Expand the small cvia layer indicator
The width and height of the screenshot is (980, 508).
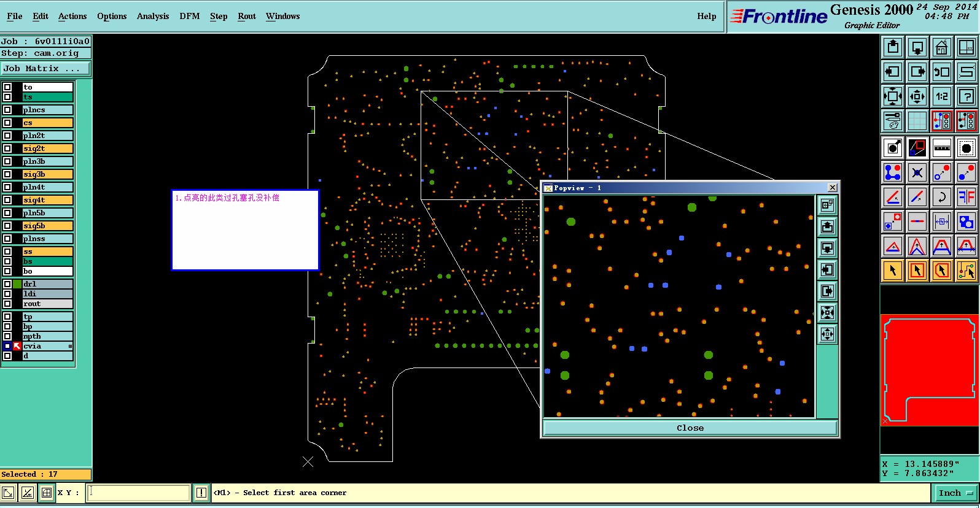pyautogui.click(x=70, y=346)
